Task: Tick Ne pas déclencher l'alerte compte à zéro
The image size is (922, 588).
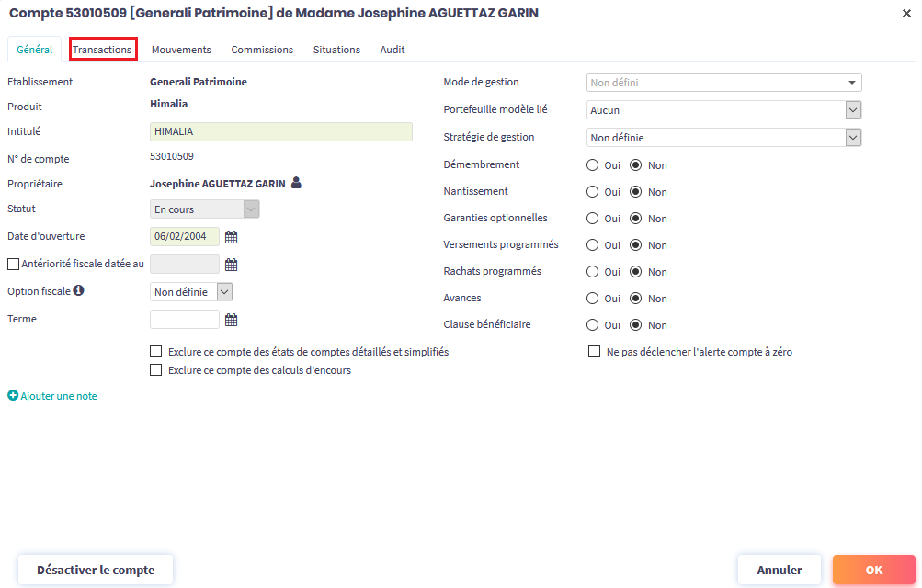Action: (594, 352)
